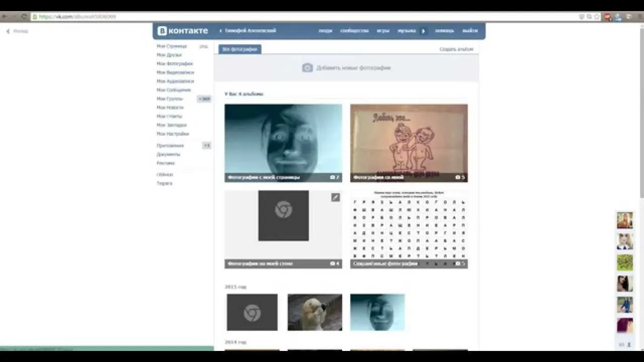Open Мои Закладки in the sidebar
This screenshot has height=362, width=644.
172,125
